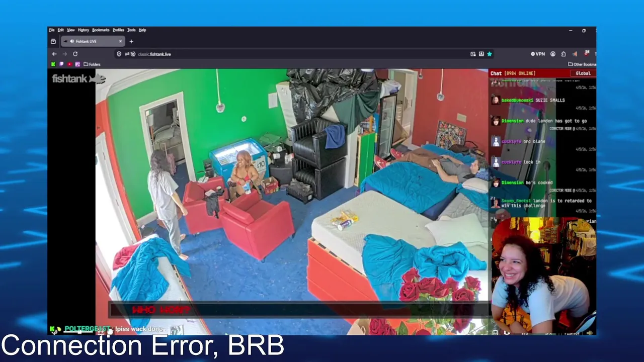Open site permissions icon in address bar
644x362 pixels.
pyautogui.click(x=127, y=54)
